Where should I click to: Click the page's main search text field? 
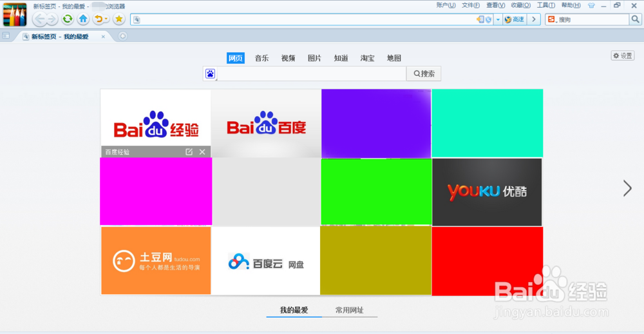[312, 74]
